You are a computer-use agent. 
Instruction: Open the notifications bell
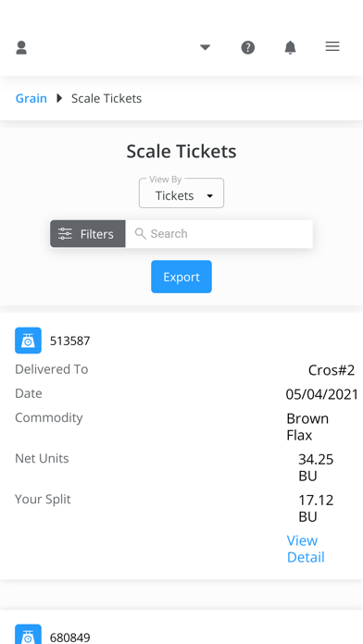pos(290,47)
